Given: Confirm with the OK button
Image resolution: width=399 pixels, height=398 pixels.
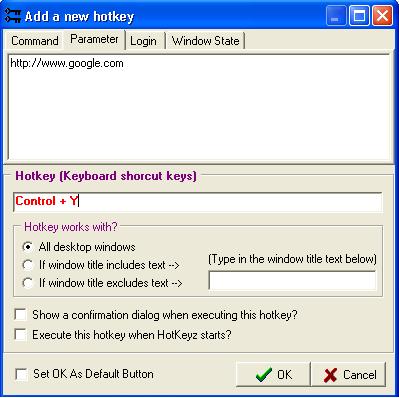Looking at the screenshot, I should pyautogui.click(x=273, y=375).
